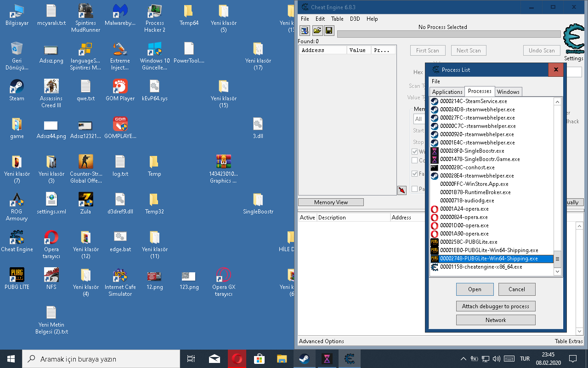
Task: Select the Malwarebytes desktop shortcut
Action: point(120,15)
